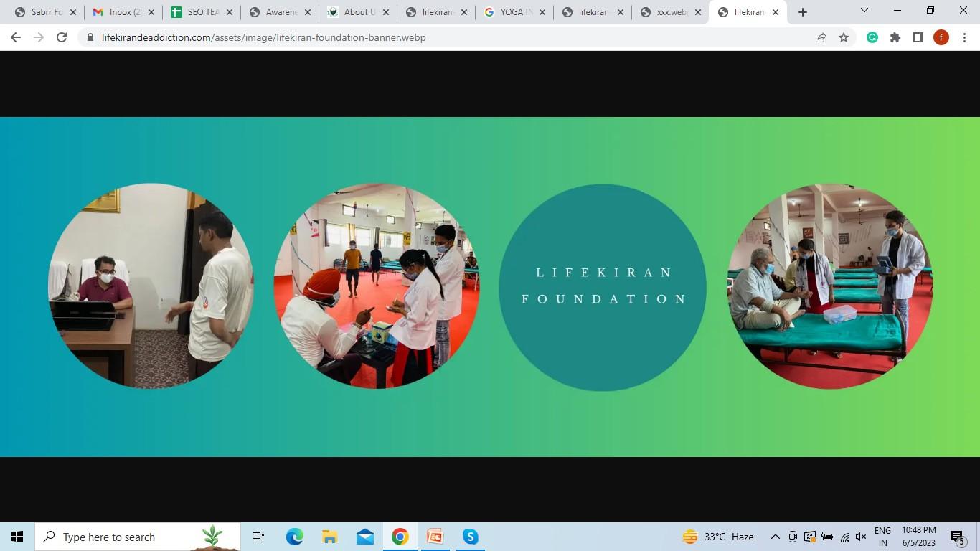980x551 pixels.
Task: Open the Grammarly extension
Action: 872,37
